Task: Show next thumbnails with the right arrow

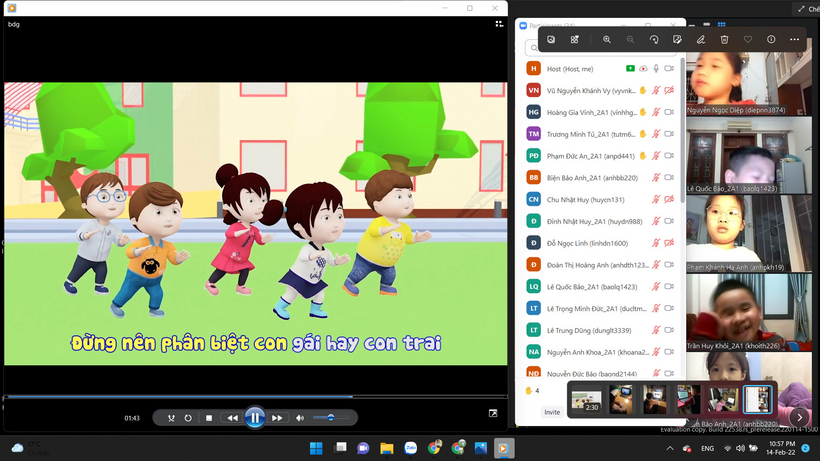Action: pyautogui.click(x=798, y=417)
